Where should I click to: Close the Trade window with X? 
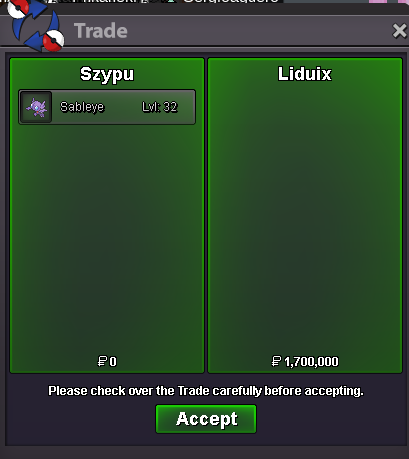[x=399, y=31]
